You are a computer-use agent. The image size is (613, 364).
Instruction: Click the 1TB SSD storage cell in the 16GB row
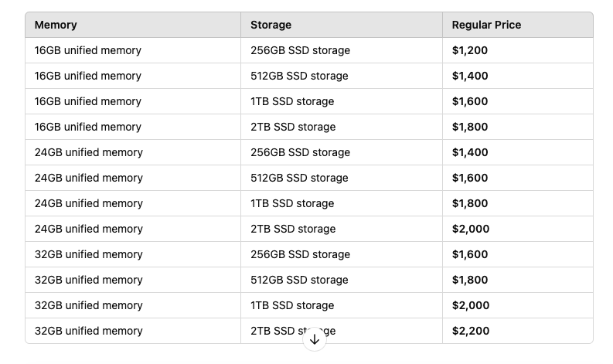(x=292, y=101)
